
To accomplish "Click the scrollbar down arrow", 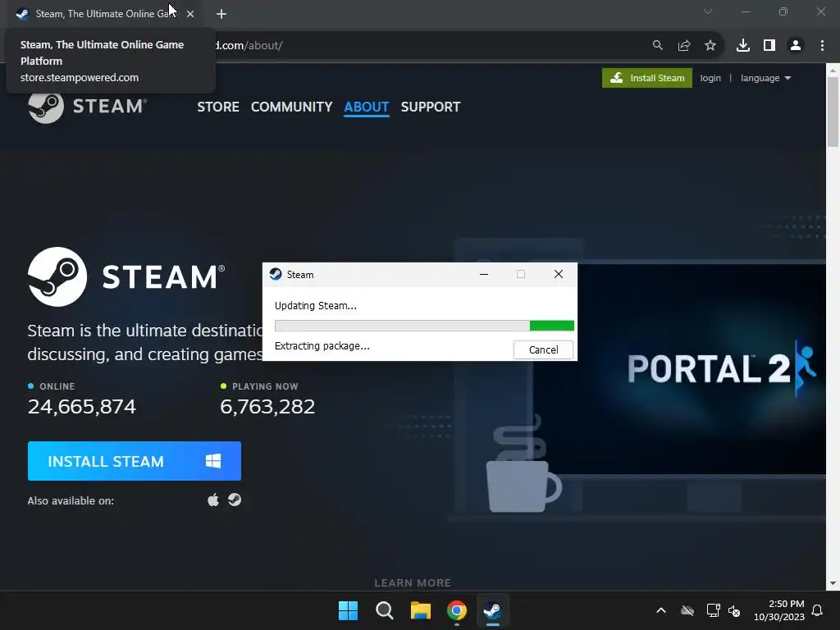I will point(833,583).
